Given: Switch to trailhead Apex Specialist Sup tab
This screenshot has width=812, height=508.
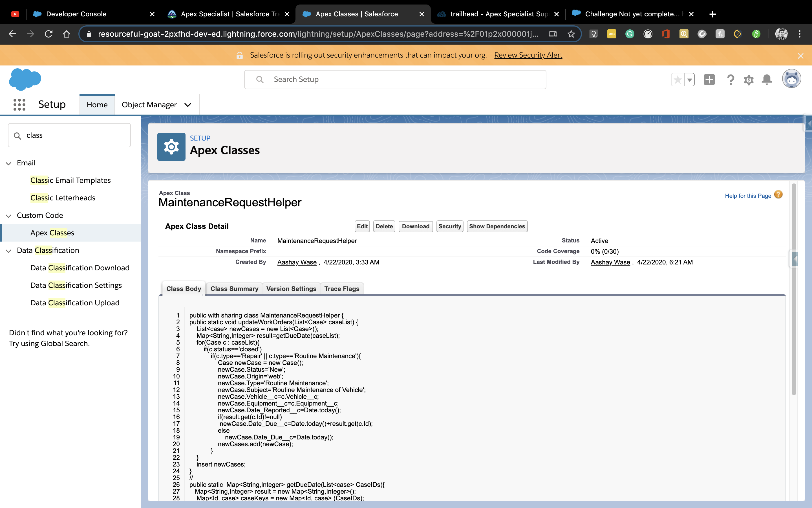Looking at the screenshot, I should (x=498, y=14).
